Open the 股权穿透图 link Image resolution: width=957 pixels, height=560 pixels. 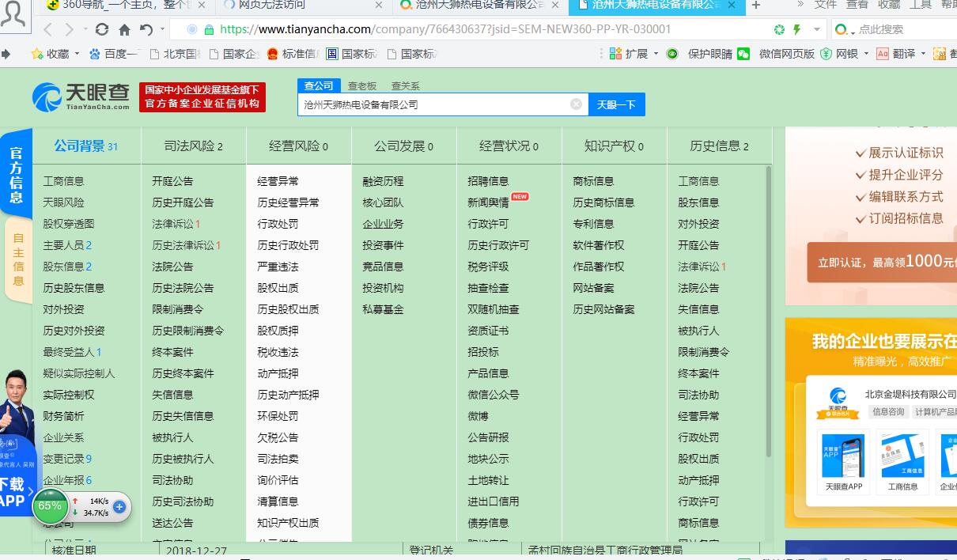point(69,224)
